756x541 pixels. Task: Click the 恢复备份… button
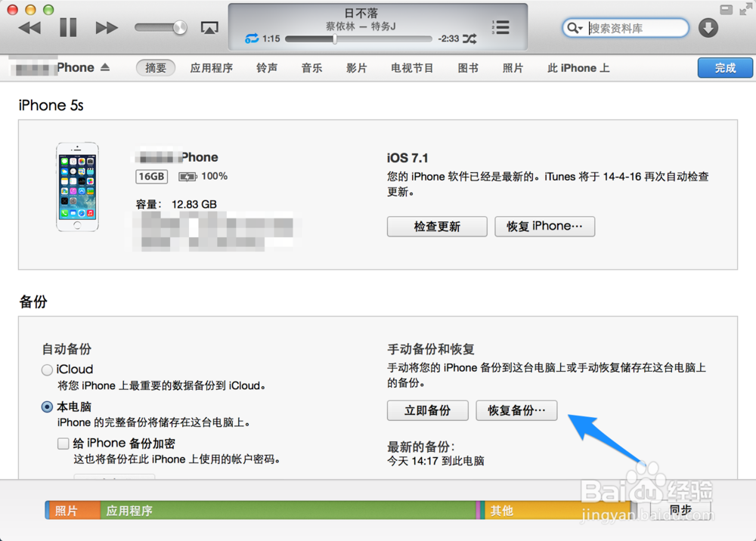[x=516, y=410]
